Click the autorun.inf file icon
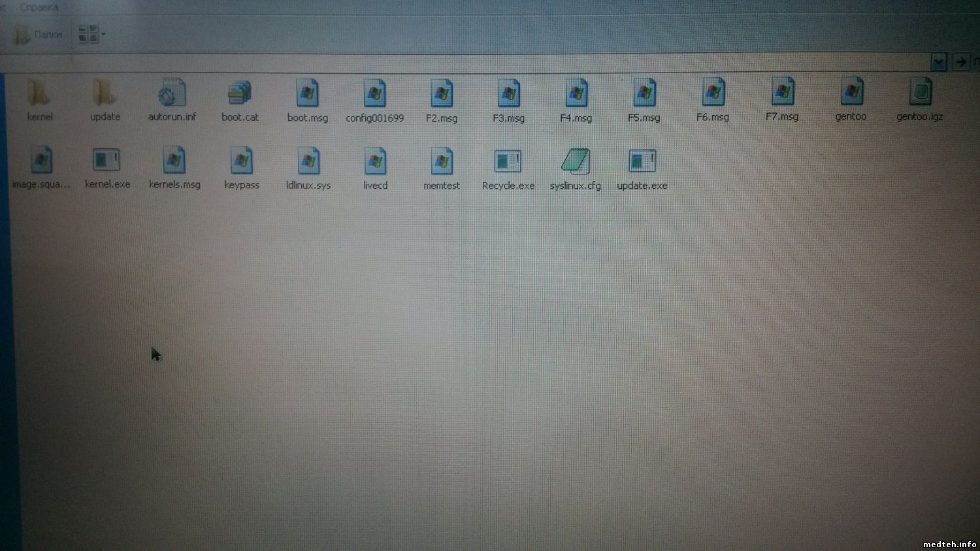 pyautogui.click(x=172, y=93)
